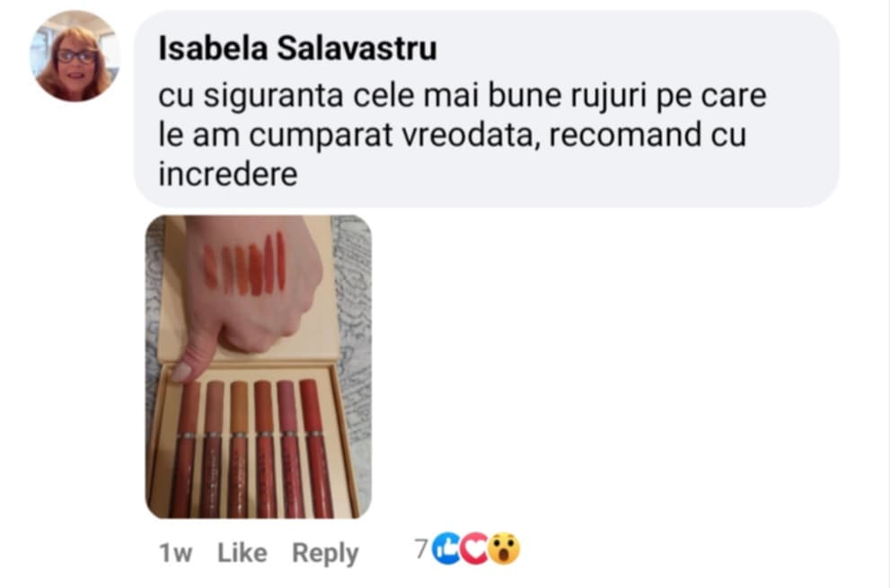This screenshot has width=890, height=588.
Task: Click the yellow wow emoji reaction
Action: 504,549
